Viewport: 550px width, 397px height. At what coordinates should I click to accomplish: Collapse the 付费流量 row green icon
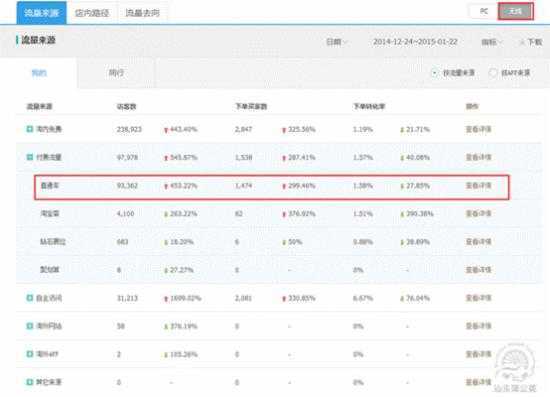[x=30, y=157]
